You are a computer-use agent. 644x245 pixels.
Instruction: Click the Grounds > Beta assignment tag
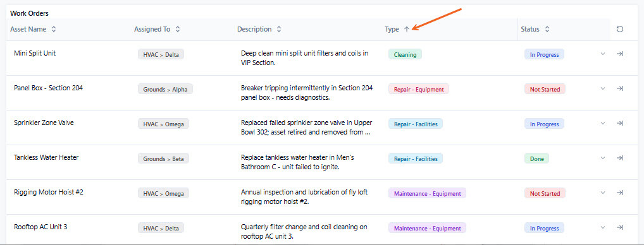(x=163, y=159)
